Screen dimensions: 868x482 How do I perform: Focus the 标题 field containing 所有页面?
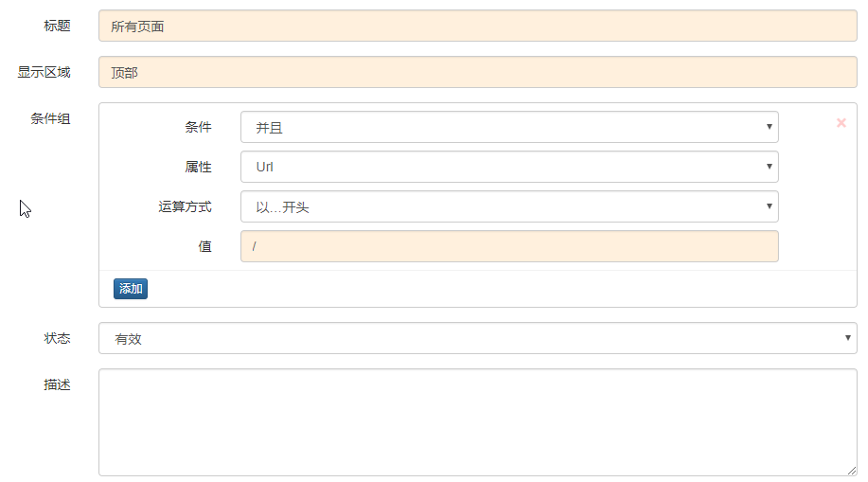click(x=478, y=26)
